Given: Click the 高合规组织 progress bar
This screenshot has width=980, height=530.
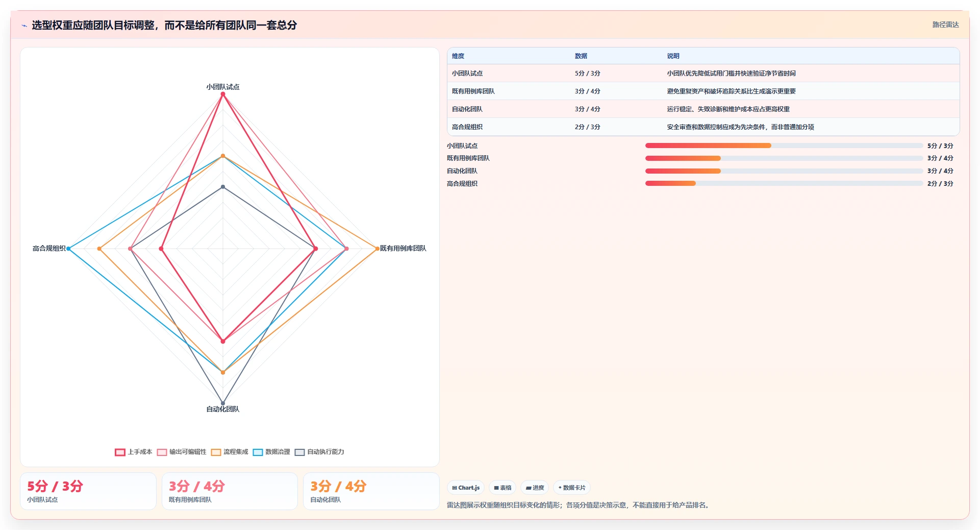Looking at the screenshot, I should pos(784,183).
